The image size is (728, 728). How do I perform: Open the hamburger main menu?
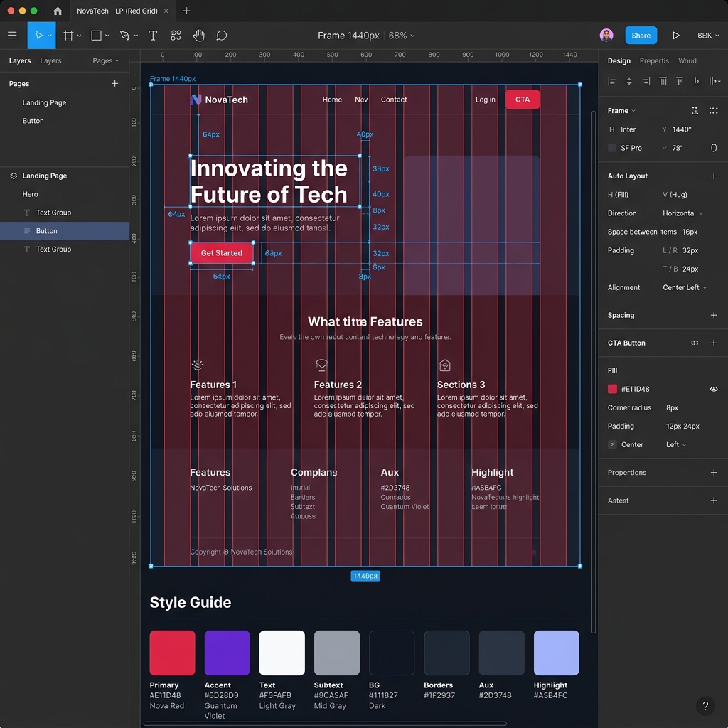point(13,36)
